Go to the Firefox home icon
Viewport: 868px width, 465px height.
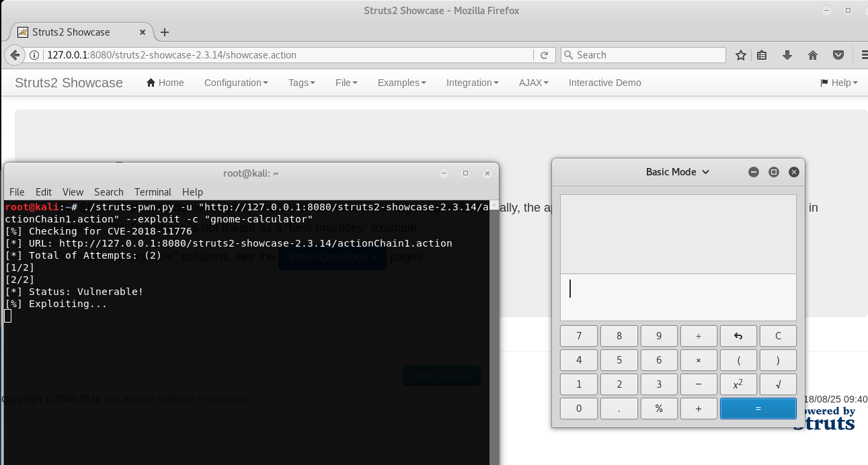(812, 55)
